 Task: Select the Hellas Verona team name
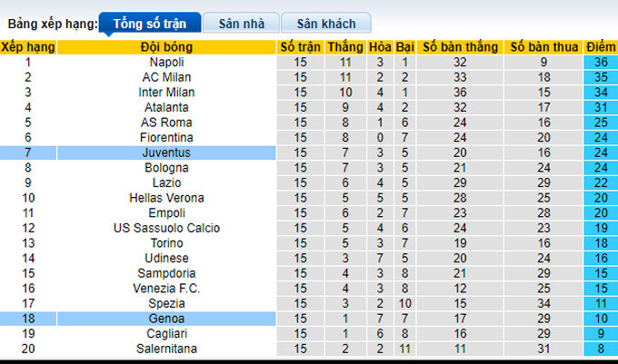(x=166, y=198)
